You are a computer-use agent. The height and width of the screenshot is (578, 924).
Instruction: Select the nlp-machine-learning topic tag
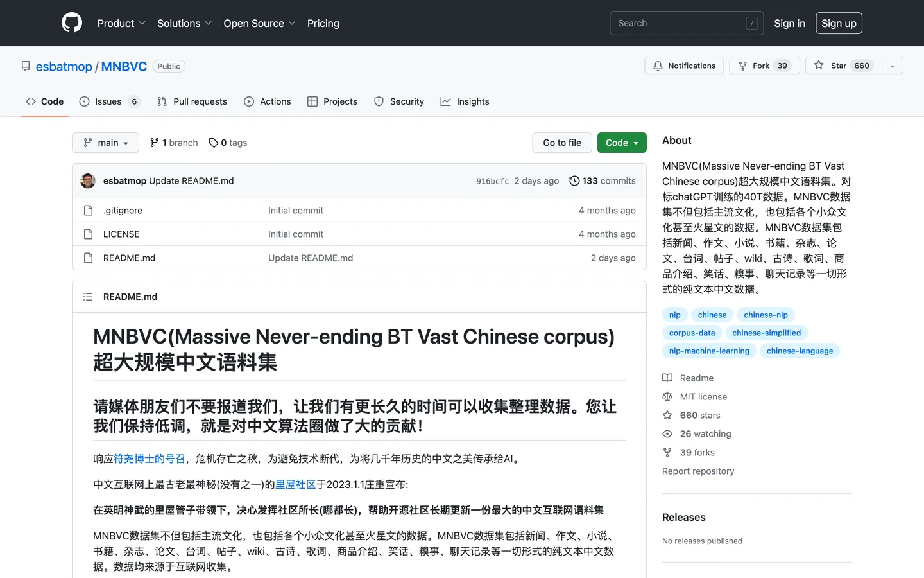709,351
